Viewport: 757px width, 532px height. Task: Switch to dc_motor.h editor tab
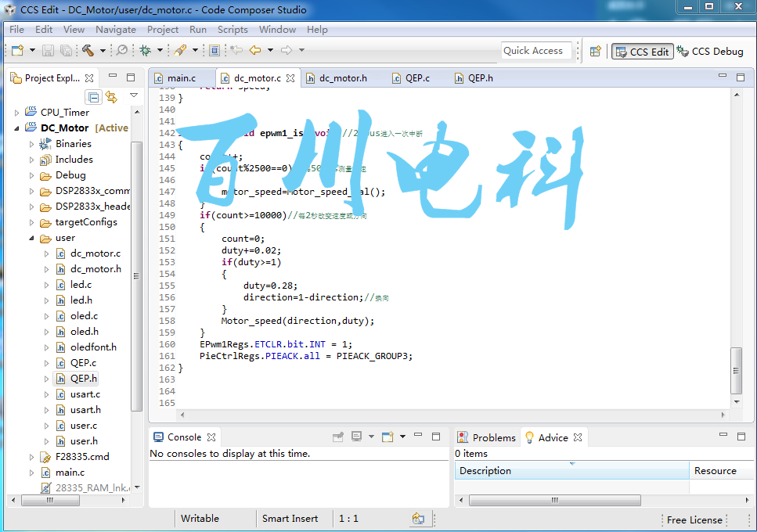[343, 78]
